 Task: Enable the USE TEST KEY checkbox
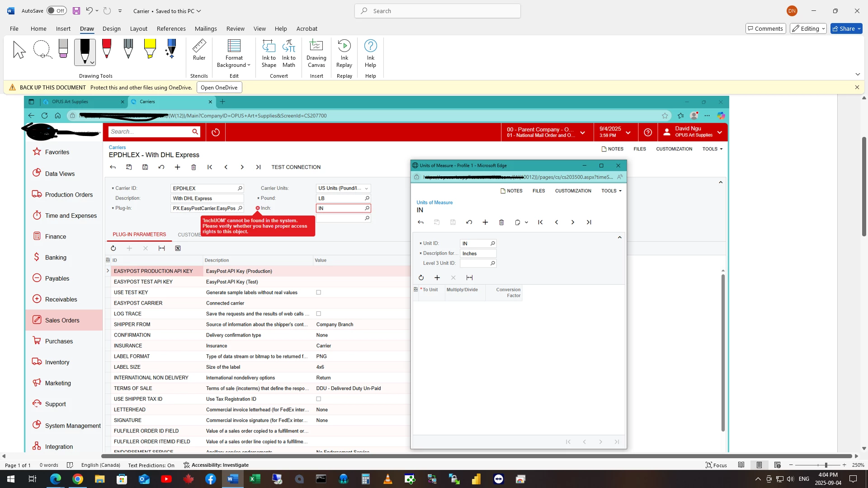(319, 292)
